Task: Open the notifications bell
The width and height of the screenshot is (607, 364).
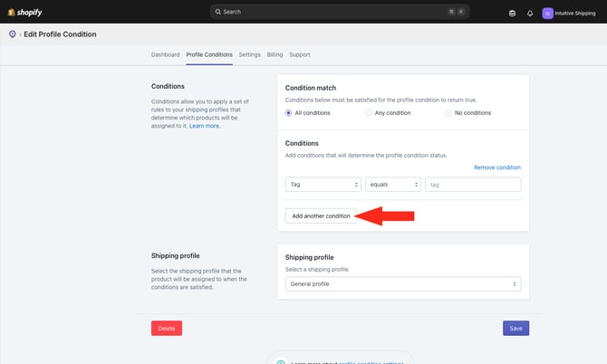Action: [x=530, y=14]
